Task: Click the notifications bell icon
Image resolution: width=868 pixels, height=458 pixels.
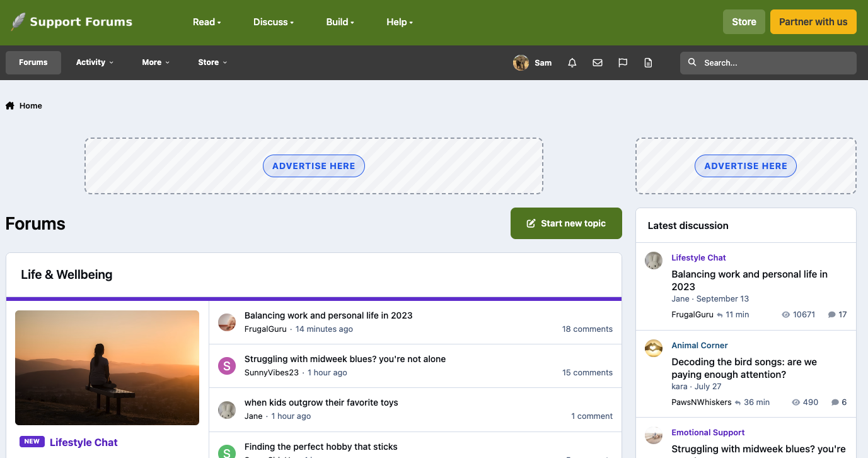Action: click(x=572, y=62)
